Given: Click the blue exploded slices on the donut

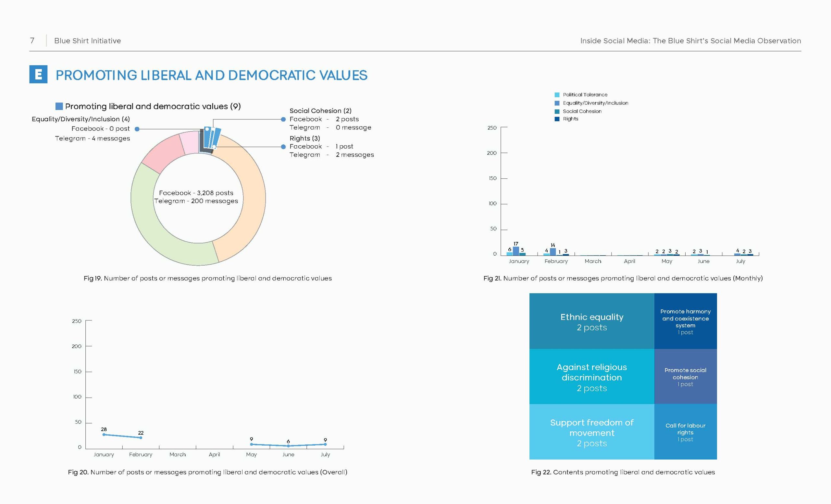Looking at the screenshot, I should coord(212,138).
